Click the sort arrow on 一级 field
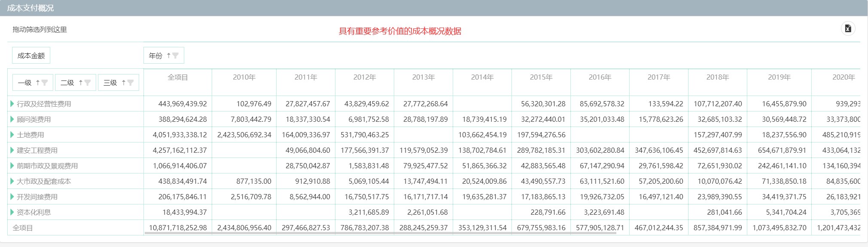 [38, 83]
